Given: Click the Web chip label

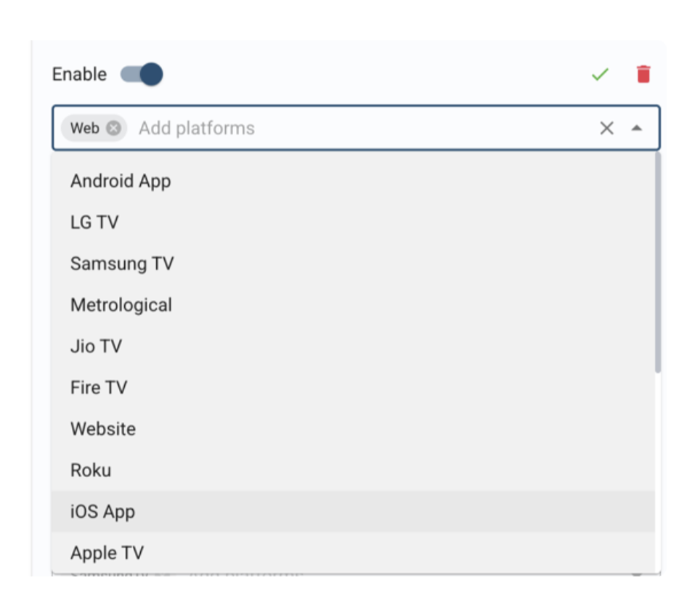Looking at the screenshot, I should click(85, 129).
